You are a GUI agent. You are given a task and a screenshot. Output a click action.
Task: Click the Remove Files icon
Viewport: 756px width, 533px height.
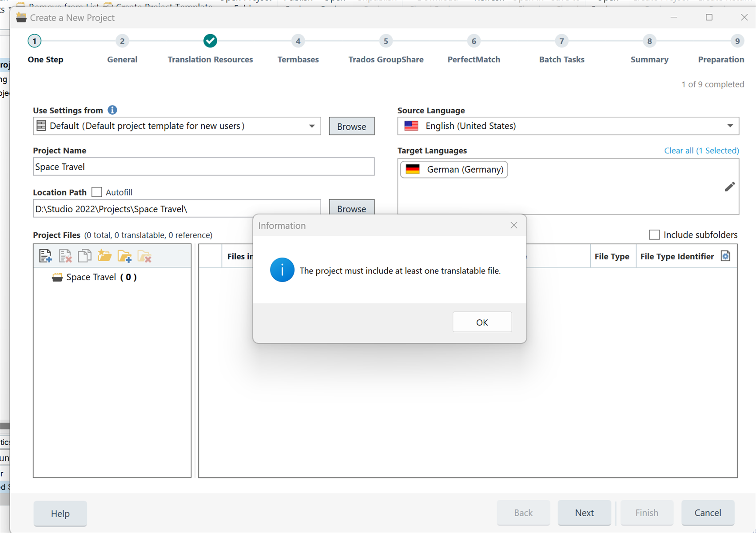65,256
